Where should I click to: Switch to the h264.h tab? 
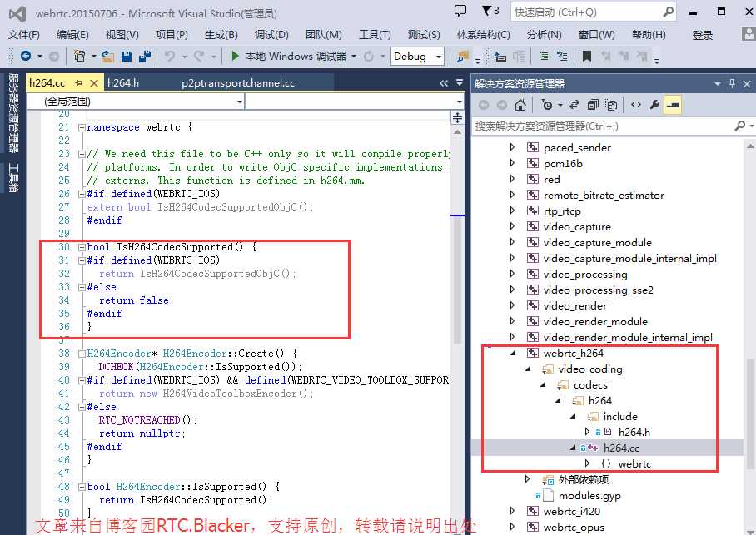(123, 83)
